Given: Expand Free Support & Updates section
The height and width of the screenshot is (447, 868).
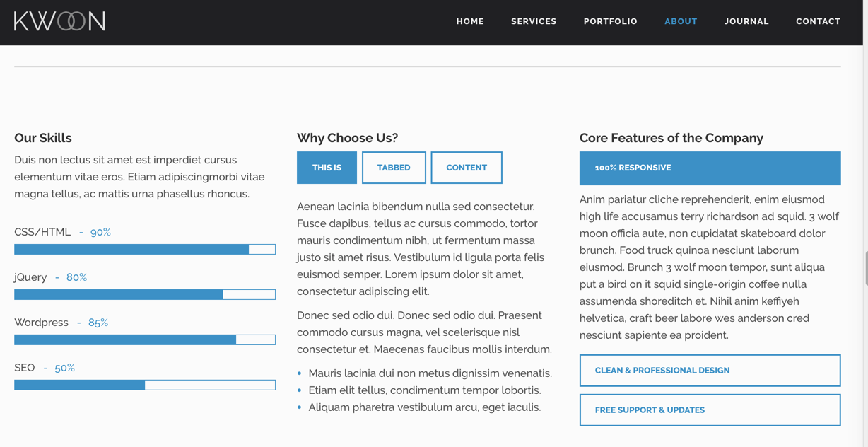Looking at the screenshot, I should coord(710,410).
